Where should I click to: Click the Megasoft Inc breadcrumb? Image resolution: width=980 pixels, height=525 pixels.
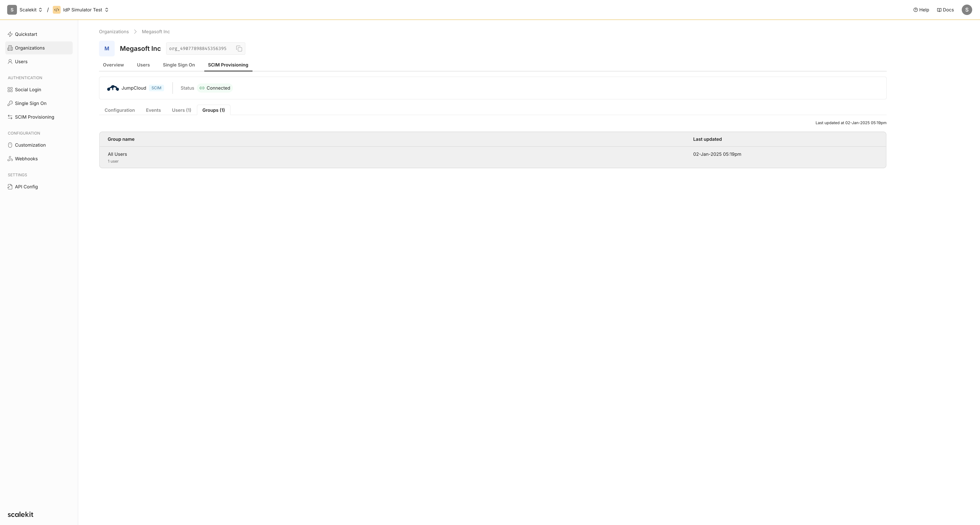point(156,32)
